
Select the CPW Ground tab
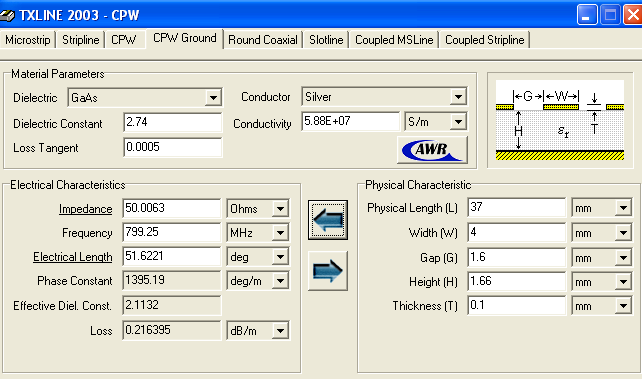[x=185, y=38]
